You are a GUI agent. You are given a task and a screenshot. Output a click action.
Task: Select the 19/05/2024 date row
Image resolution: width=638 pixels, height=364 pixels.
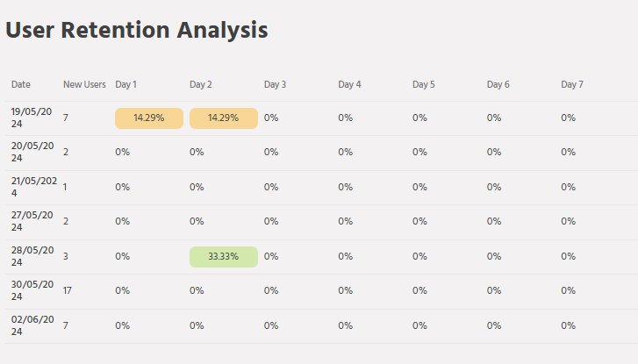coord(32,118)
